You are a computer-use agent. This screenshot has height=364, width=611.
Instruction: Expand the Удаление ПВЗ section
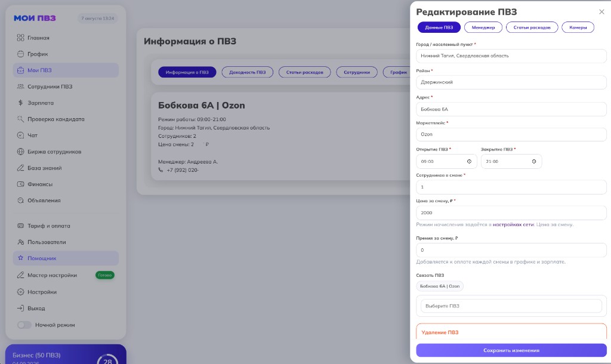coord(511,332)
